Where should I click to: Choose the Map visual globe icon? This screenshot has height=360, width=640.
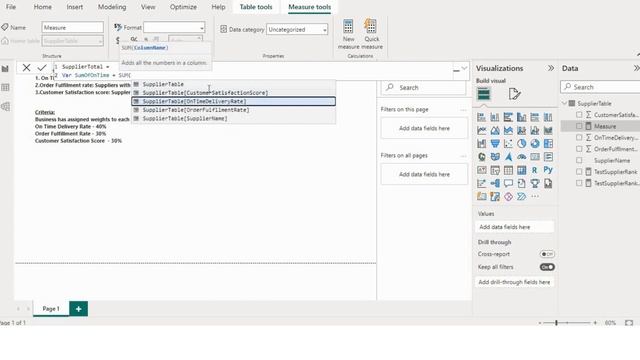482,157
